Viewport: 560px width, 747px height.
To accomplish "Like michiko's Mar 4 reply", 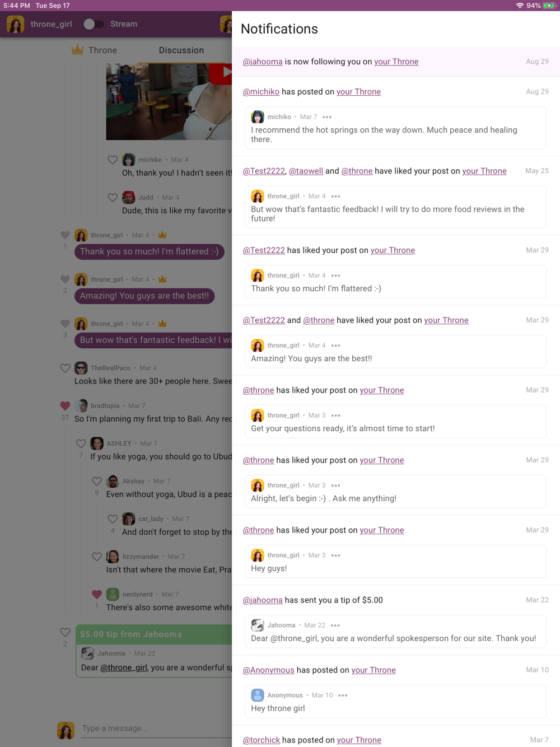I will coord(113,160).
